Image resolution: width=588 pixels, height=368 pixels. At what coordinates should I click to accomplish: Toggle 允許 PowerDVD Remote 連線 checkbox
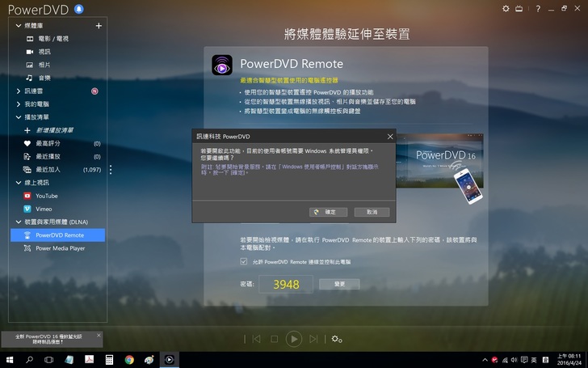(244, 261)
